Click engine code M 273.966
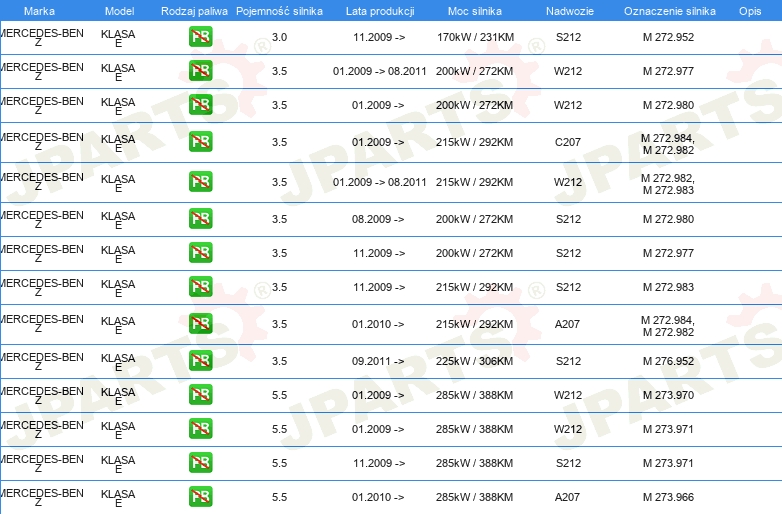This screenshot has width=782, height=514. pyautogui.click(x=668, y=497)
